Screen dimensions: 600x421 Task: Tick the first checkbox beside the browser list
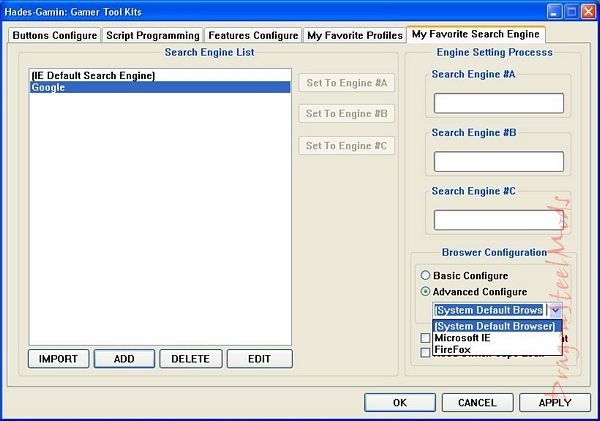click(426, 339)
